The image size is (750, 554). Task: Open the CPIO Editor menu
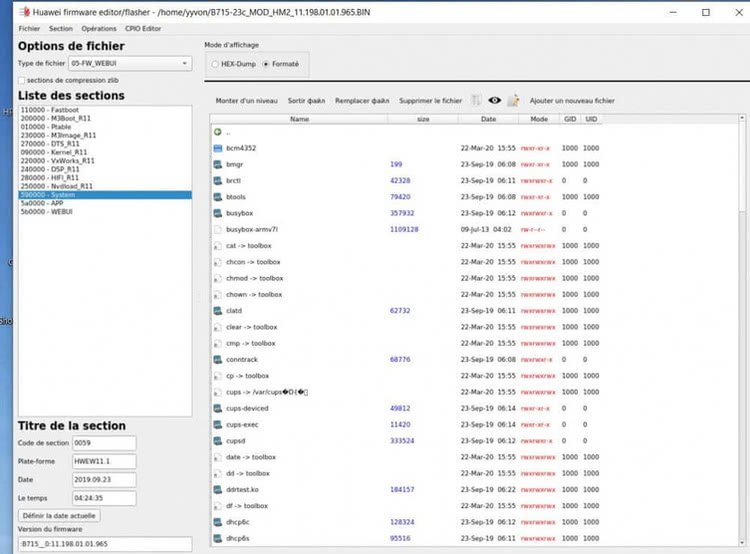coord(143,29)
